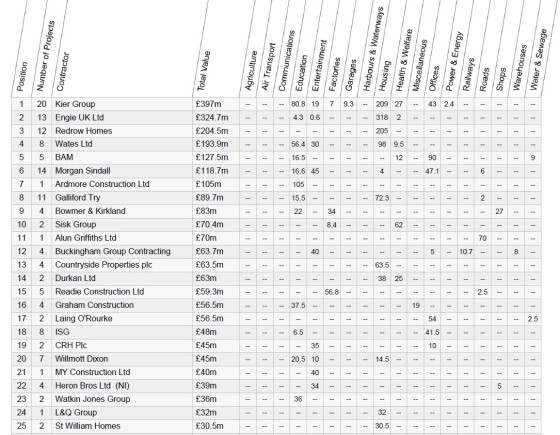Select the ISG contractor cell

click(x=62, y=332)
